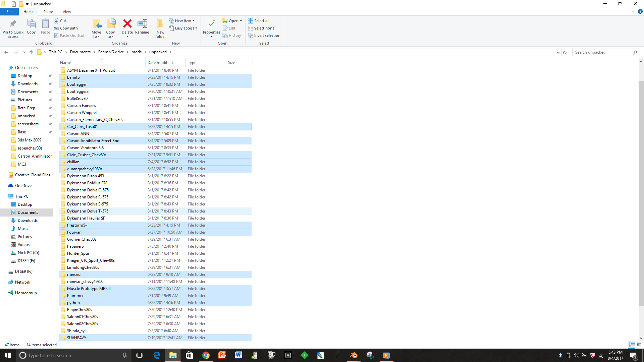
Task: Switch to the Share ribbon tab
Action: (x=48, y=12)
